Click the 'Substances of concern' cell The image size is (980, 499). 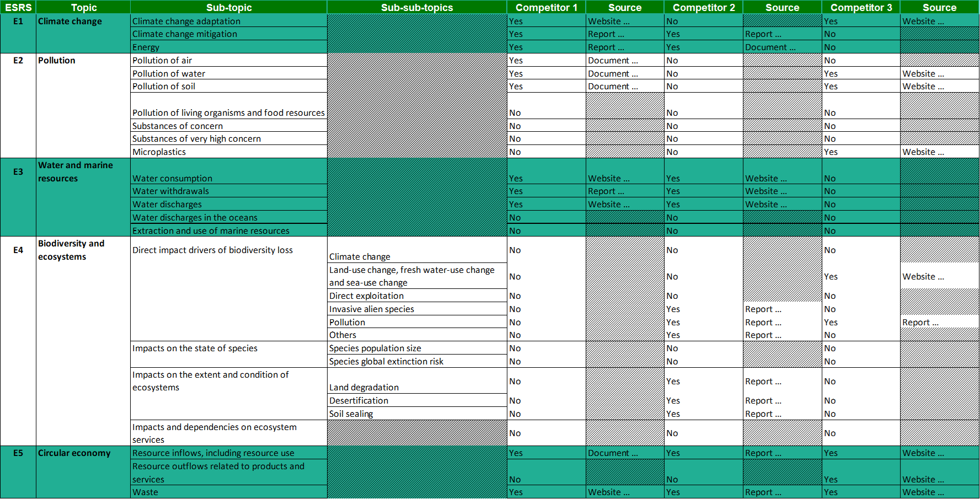coord(229,126)
